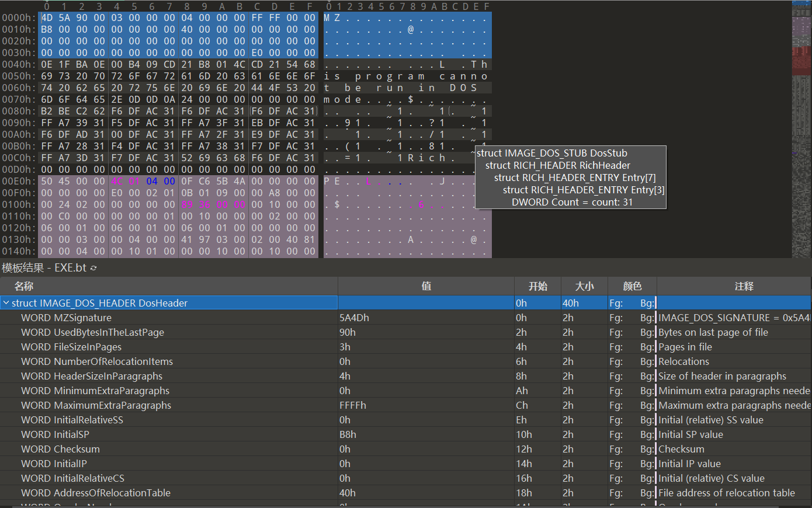This screenshot has width=812, height=508.
Task: Click the file minimap overview on the right
Action: click(801, 128)
